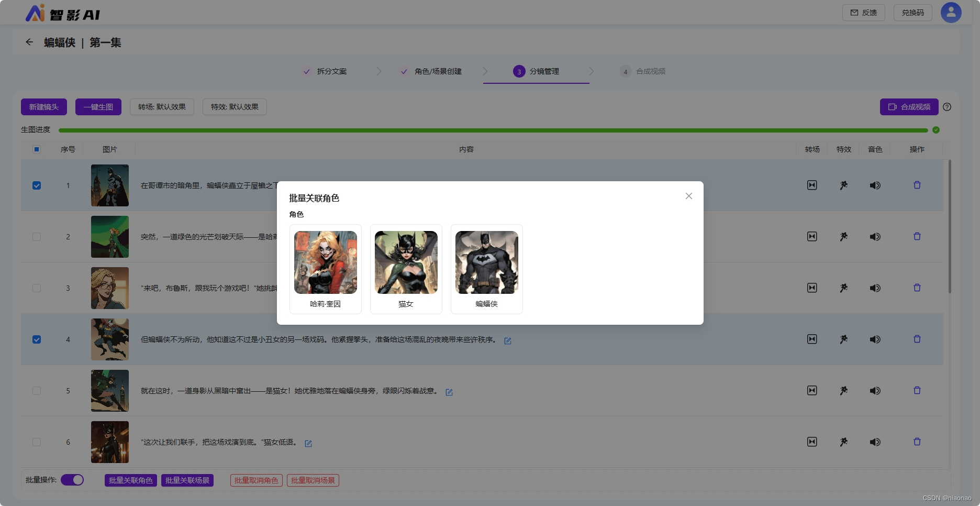980x506 pixels.
Task: Open row 1 transition icon
Action: 812,185
